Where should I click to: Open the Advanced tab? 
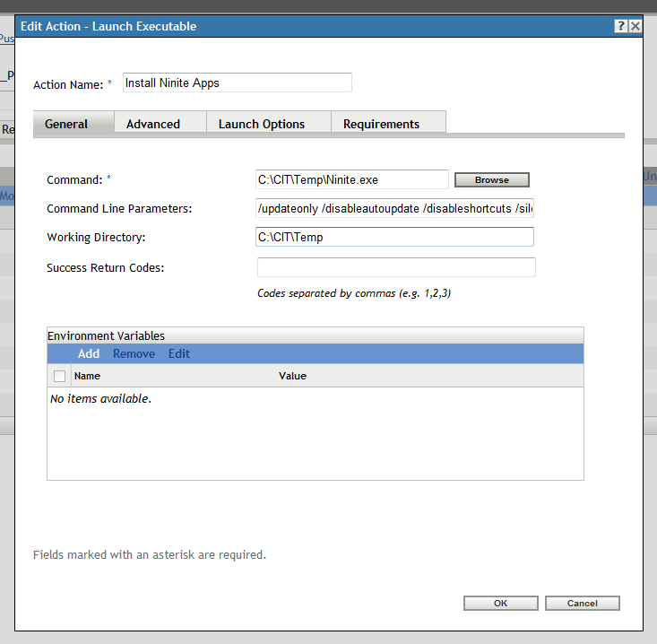pyautogui.click(x=153, y=124)
